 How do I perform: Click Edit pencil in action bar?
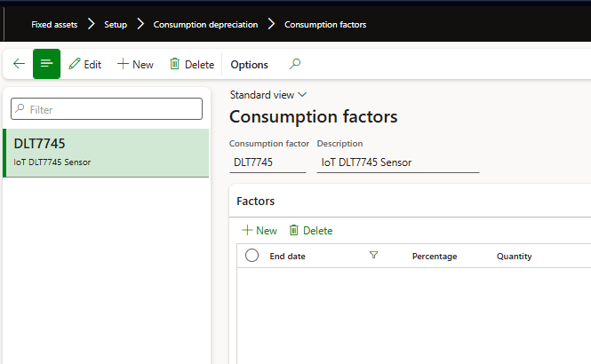[85, 65]
